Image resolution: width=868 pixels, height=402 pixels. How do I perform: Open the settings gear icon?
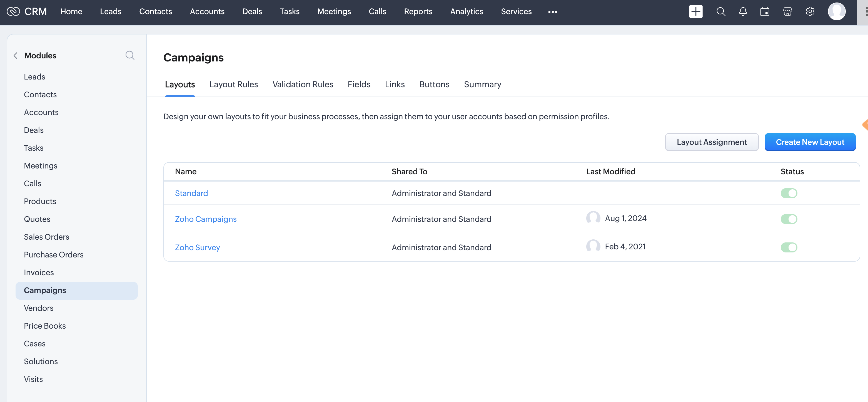pos(810,11)
